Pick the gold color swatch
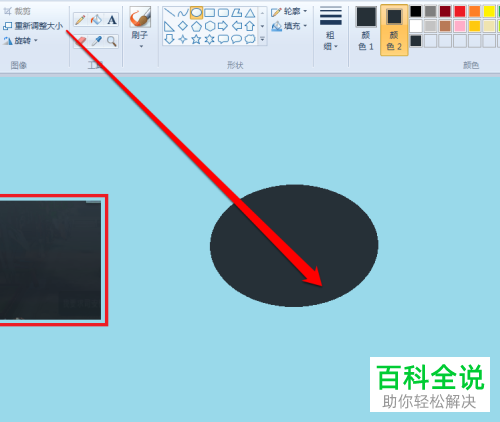Image resolution: width=500 pixels, height=422 pixels. tap(474, 26)
